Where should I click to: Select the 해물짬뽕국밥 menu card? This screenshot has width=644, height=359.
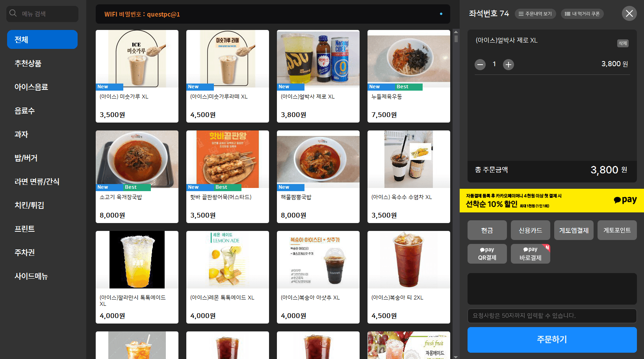click(318, 177)
